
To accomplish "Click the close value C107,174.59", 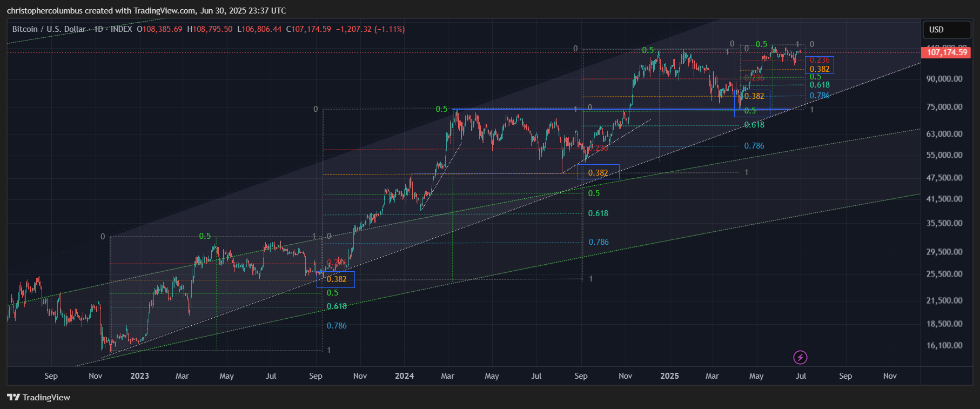I will tap(308, 29).
